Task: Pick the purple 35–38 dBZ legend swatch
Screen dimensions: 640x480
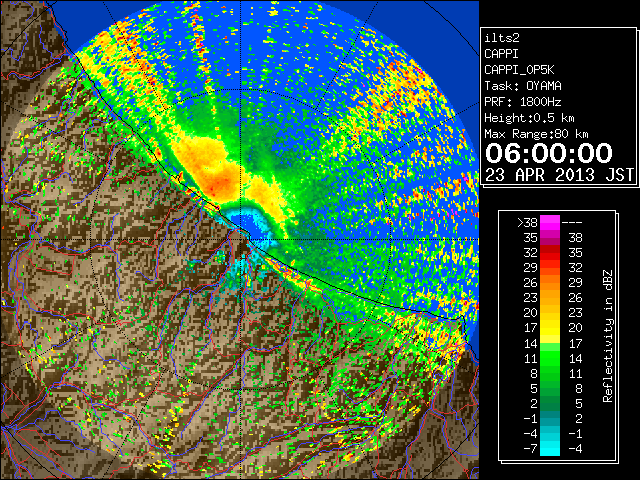Action: (x=550, y=238)
